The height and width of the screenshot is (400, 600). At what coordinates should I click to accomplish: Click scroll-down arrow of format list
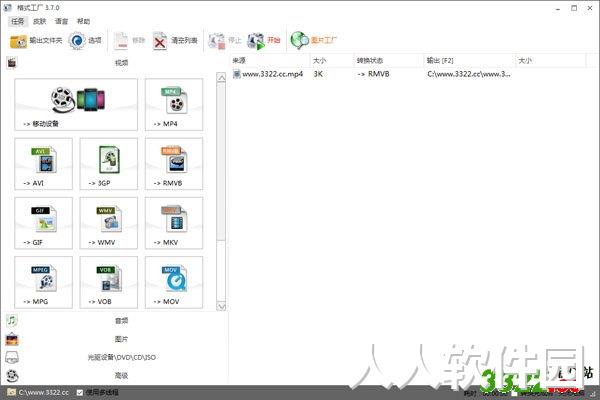pos(221,306)
